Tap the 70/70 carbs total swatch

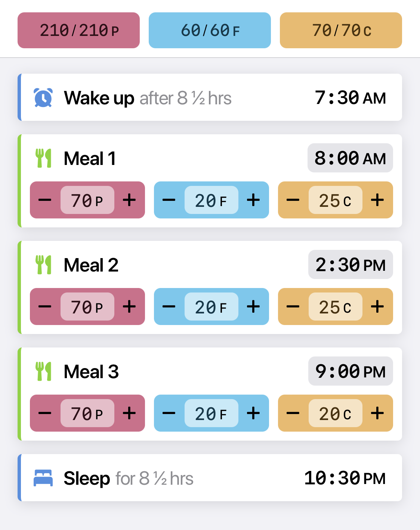point(341,30)
